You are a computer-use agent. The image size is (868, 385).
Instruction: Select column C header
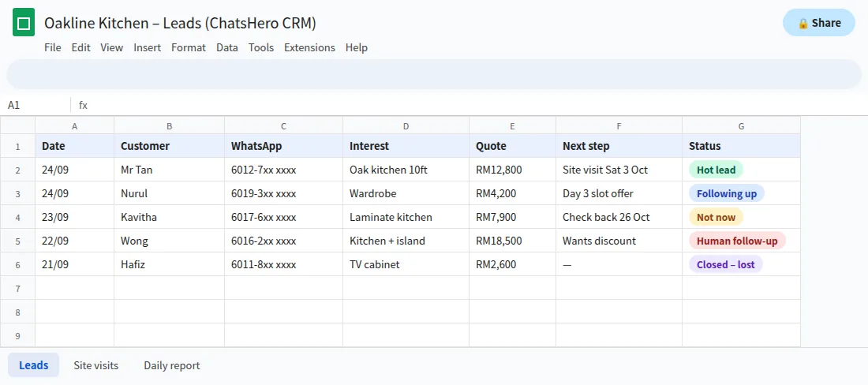coord(283,125)
